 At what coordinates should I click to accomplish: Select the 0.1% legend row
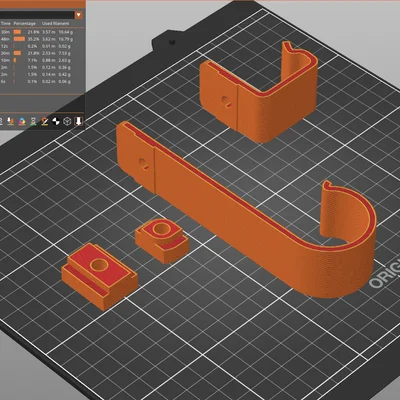37,81
